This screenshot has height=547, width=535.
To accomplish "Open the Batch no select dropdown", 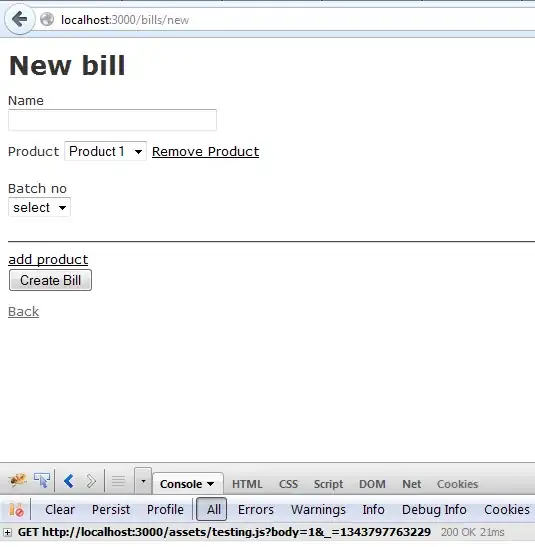I will (x=39, y=207).
